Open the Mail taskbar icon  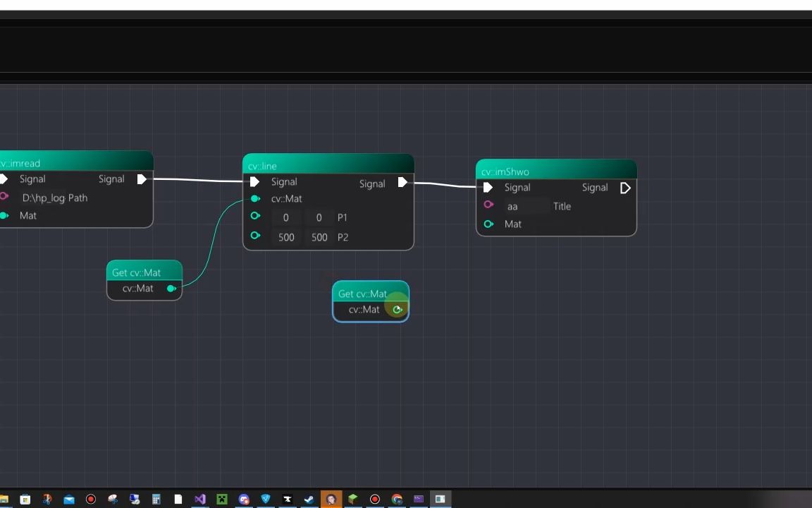[69, 500]
